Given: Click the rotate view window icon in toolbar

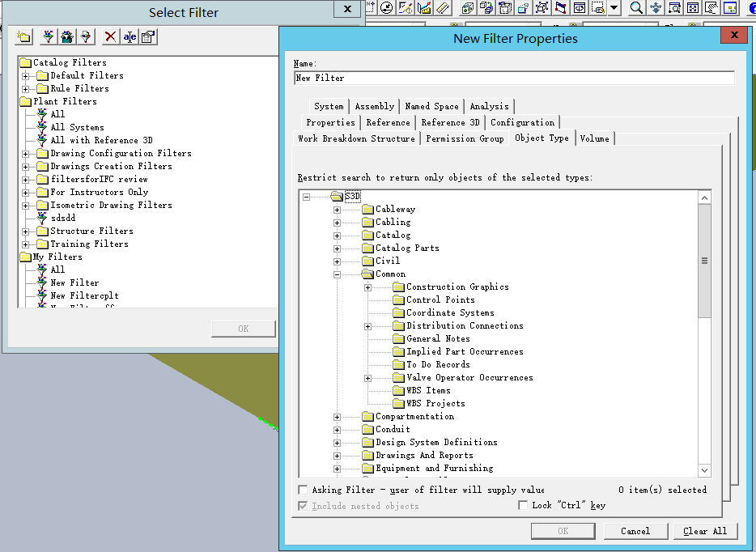Looking at the screenshot, I should pyautogui.click(x=580, y=8).
